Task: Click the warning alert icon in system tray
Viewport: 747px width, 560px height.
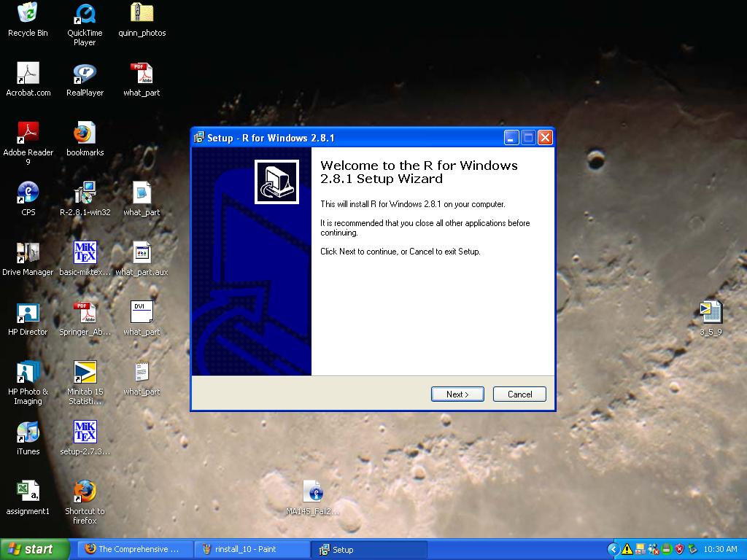Action: click(x=627, y=549)
